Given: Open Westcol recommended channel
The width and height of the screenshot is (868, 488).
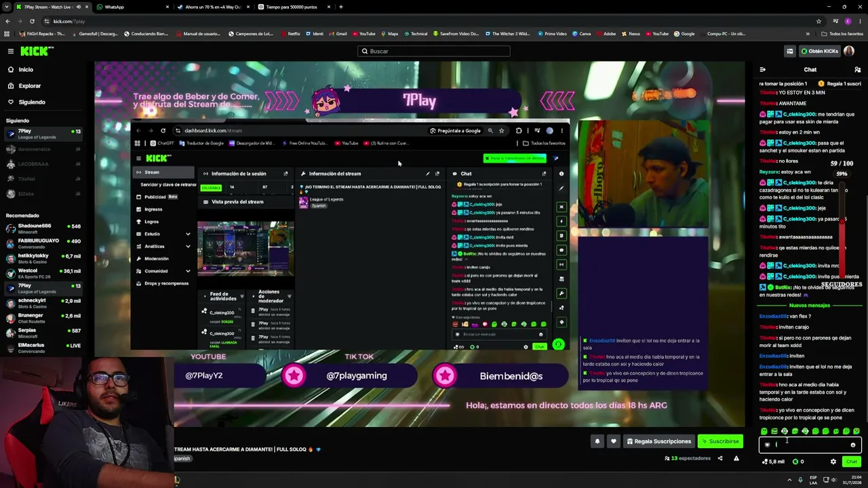Looking at the screenshot, I should (42, 273).
